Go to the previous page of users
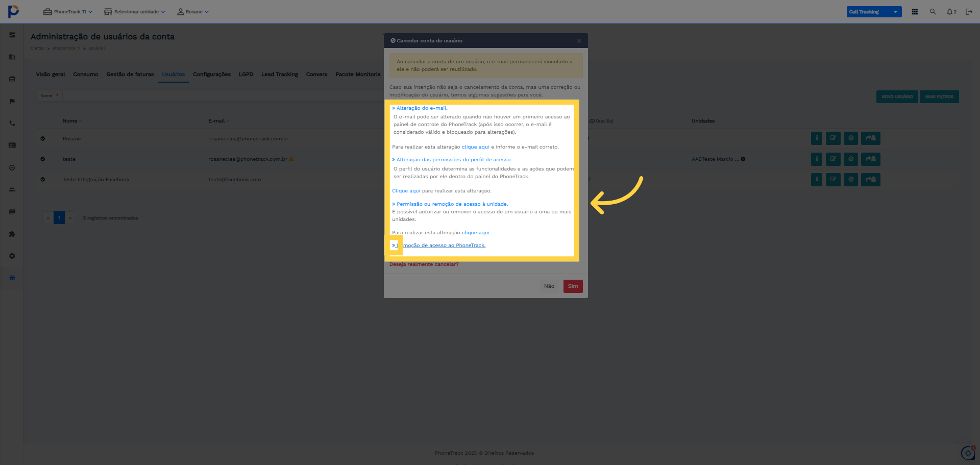This screenshot has width=980, height=465. (x=48, y=218)
